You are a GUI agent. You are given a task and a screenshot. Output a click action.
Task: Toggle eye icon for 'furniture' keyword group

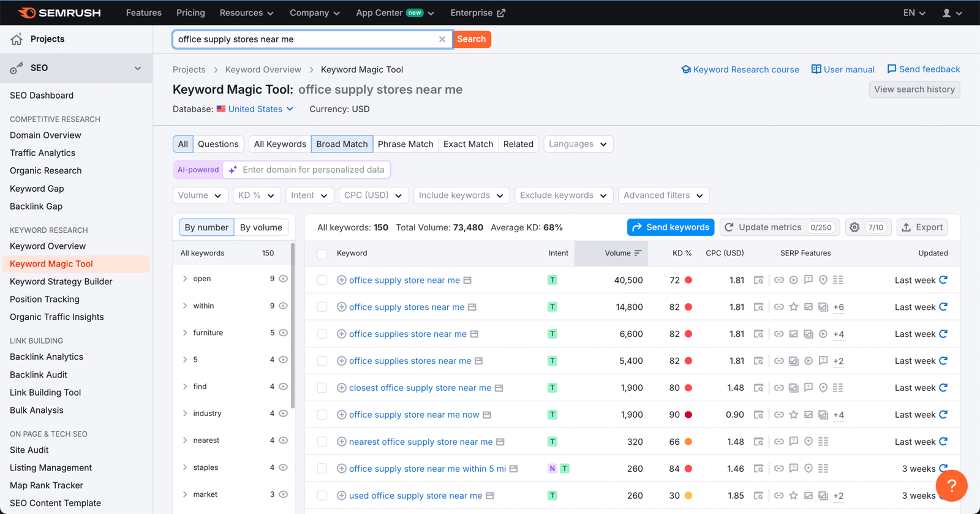click(x=283, y=333)
